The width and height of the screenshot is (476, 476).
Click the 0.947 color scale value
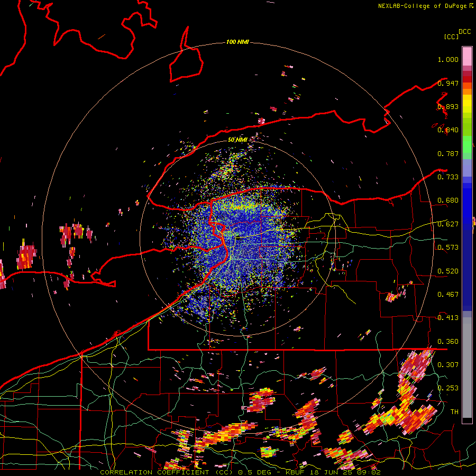(448, 83)
